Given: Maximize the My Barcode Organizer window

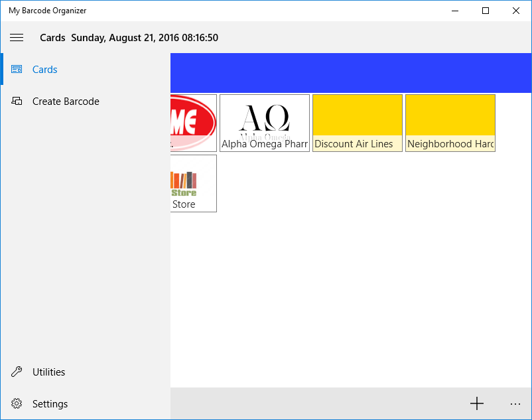Looking at the screenshot, I should (x=486, y=11).
